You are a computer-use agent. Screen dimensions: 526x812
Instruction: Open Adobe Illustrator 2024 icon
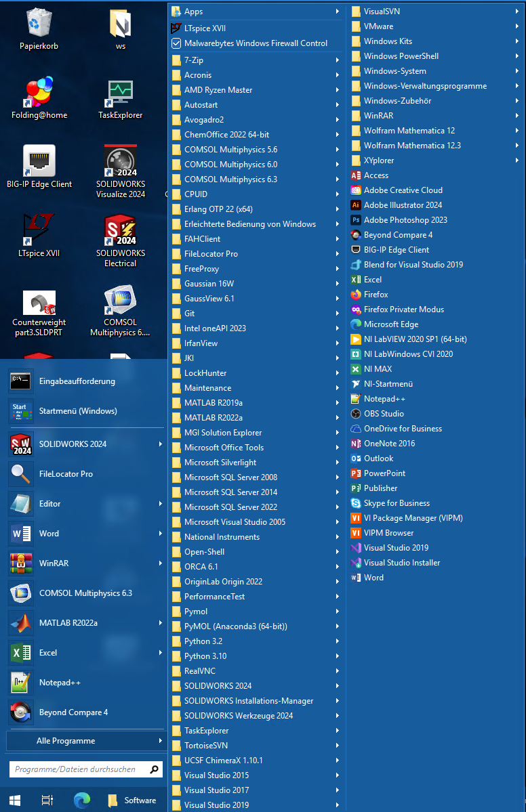point(355,205)
